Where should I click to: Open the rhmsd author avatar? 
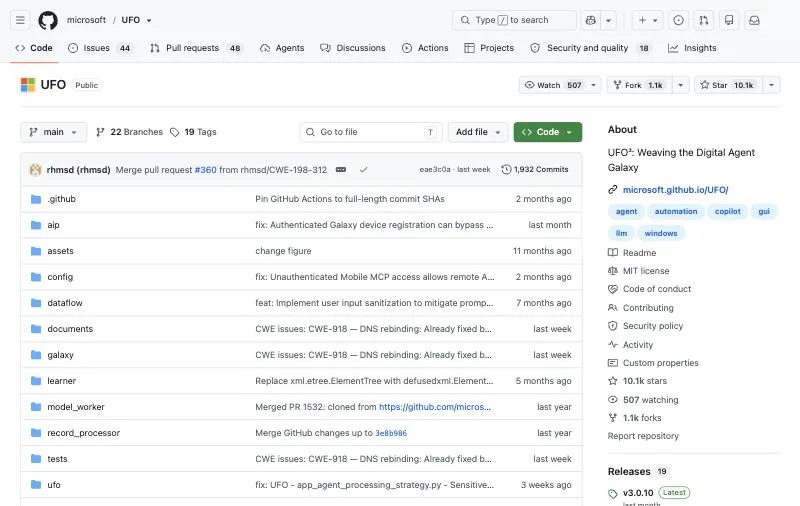[35, 169]
